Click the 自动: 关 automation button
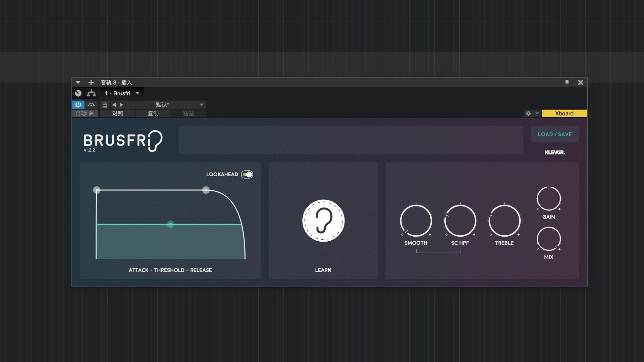The height and width of the screenshot is (362, 644). point(85,113)
